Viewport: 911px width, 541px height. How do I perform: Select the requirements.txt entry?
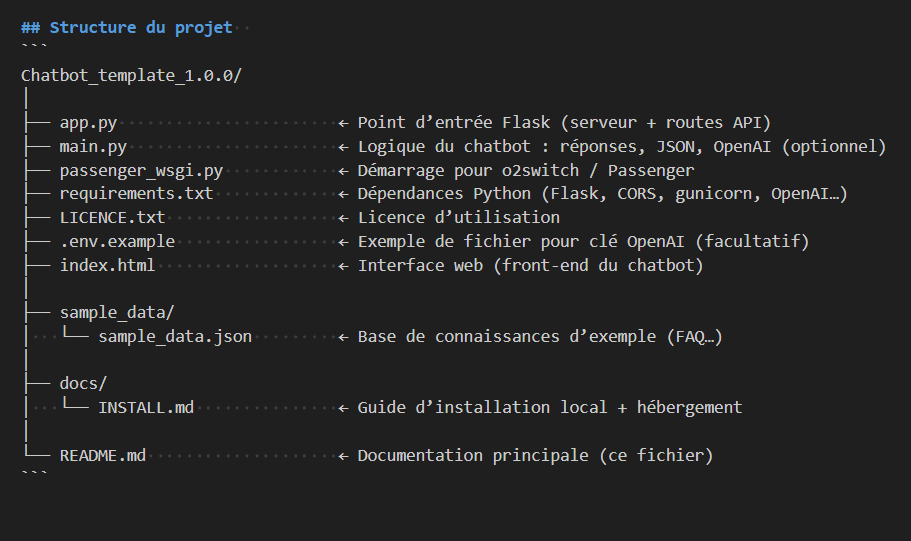(136, 194)
